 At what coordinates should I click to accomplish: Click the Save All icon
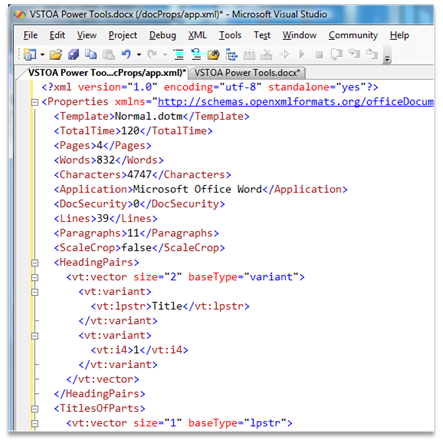[x=73, y=54]
